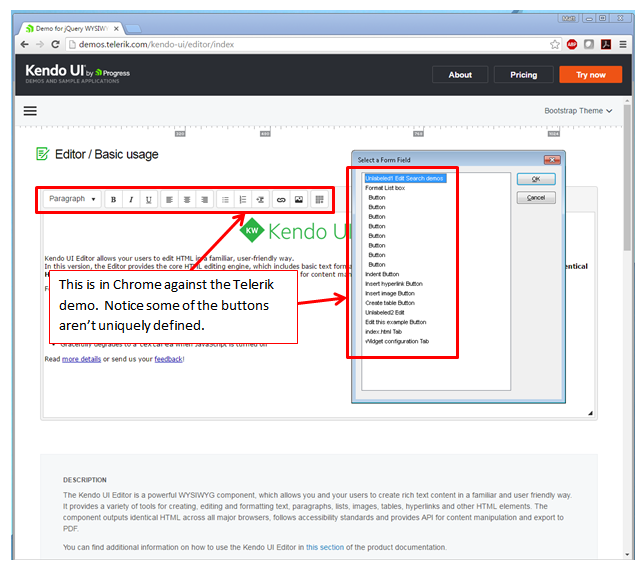Reload the page with the refresh icon

pos(55,44)
